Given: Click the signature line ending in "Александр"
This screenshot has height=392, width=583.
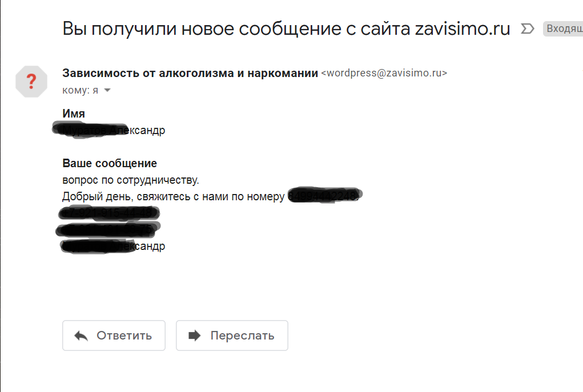Looking at the screenshot, I should [x=113, y=246].
